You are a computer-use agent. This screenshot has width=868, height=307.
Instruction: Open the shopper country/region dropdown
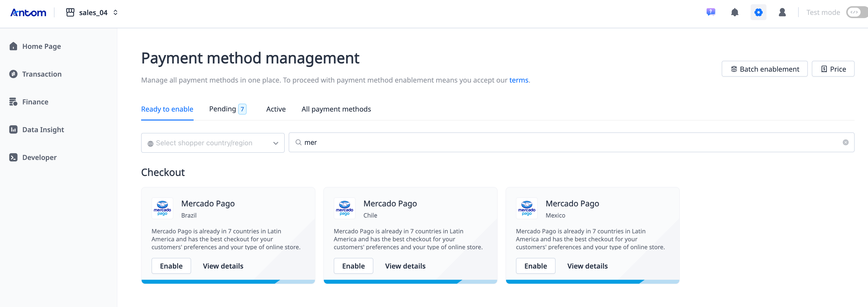(213, 143)
